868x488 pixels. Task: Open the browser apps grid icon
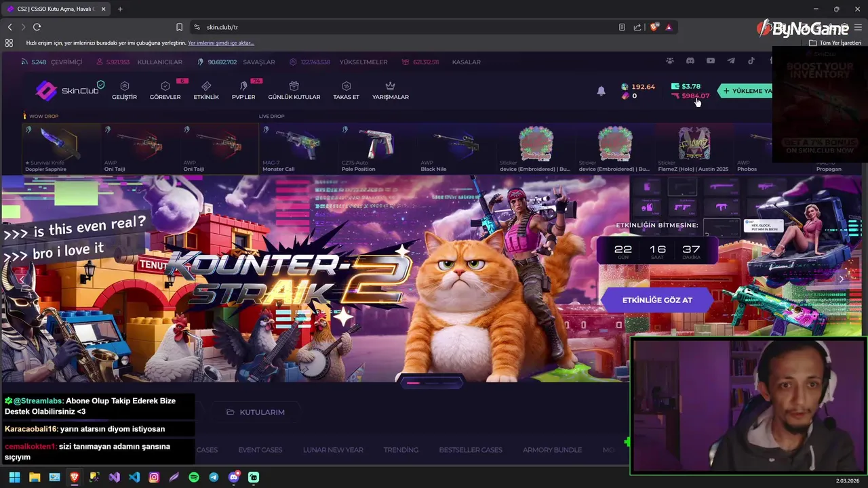[x=9, y=43]
